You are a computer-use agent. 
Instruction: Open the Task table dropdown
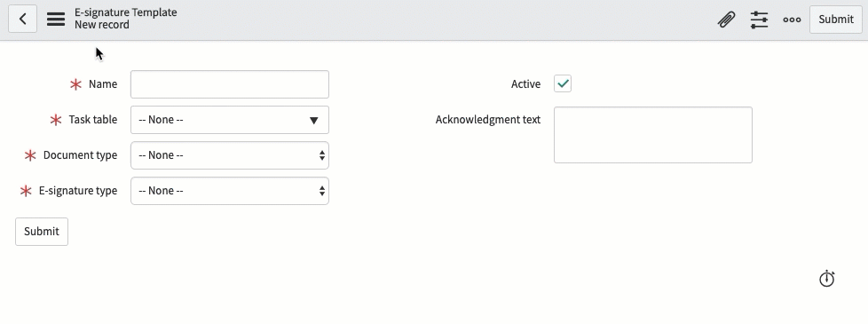point(230,120)
